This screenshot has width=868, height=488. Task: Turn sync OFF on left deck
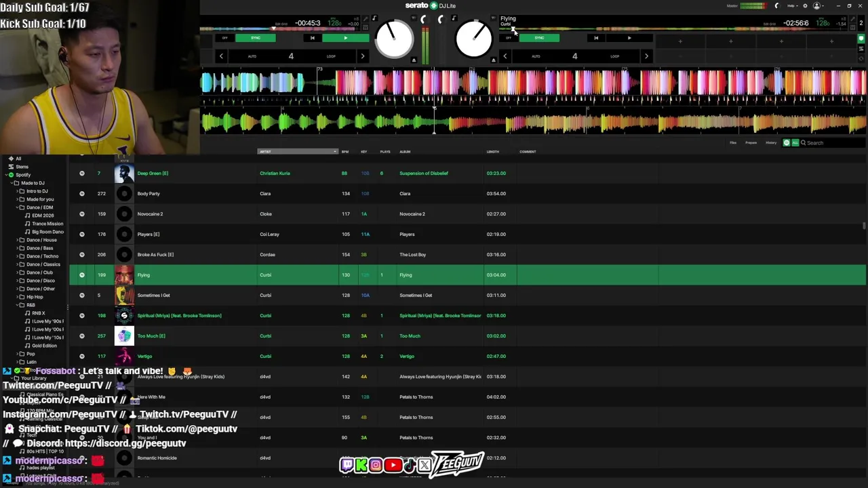click(x=224, y=38)
